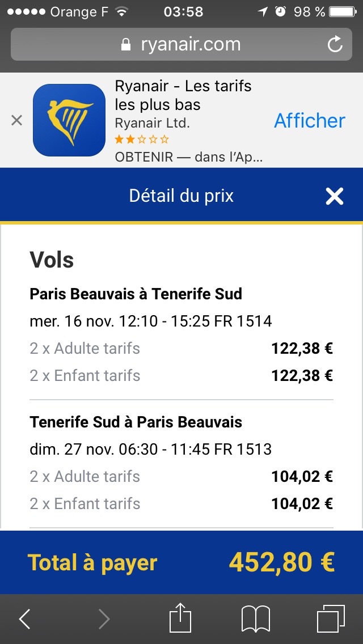
Task: Tap the Total à payer bar
Action: (181, 562)
